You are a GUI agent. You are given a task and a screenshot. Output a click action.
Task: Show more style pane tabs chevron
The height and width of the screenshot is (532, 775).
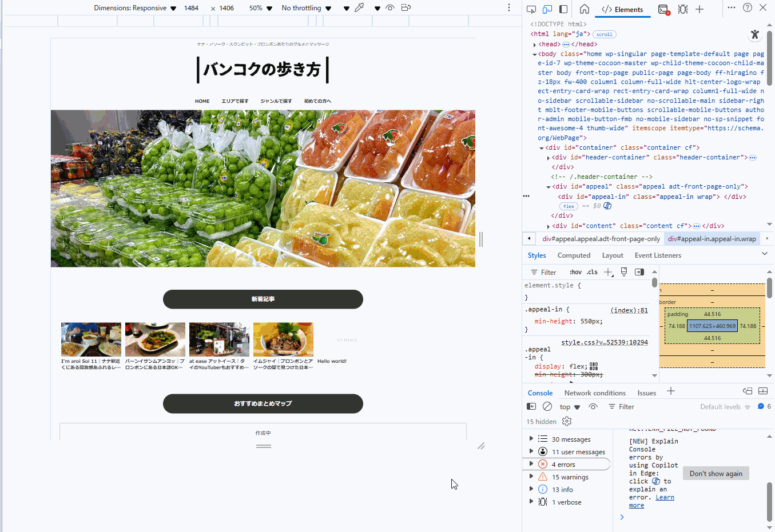point(765,254)
